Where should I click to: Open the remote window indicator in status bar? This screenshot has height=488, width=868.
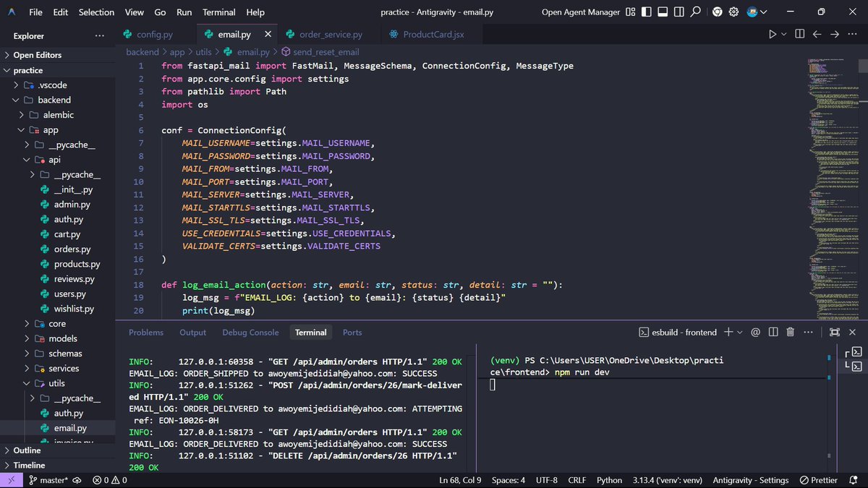[x=10, y=480]
